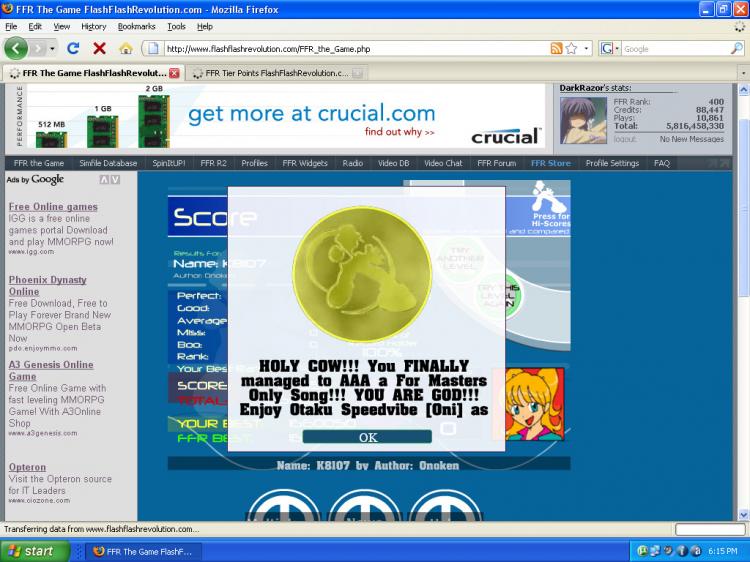Image resolution: width=750 pixels, height=562 pixels.
Task: Stop loading with the red X icon
Action: tap(99, 48)
